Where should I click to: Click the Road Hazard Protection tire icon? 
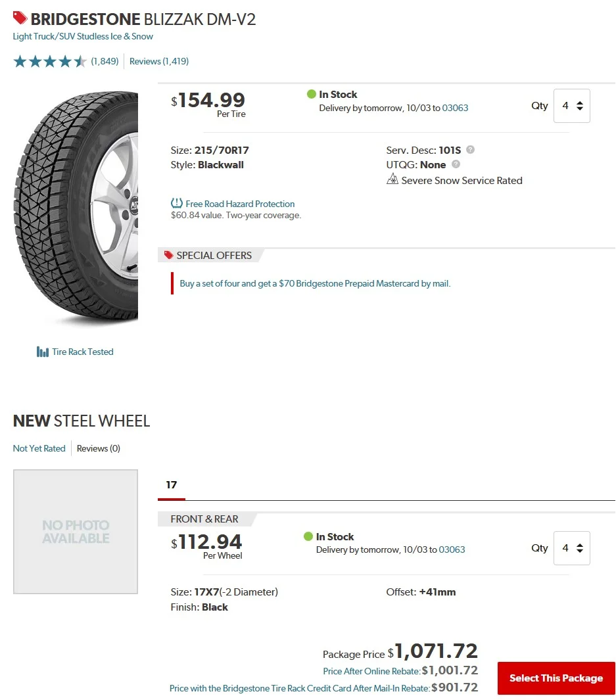176,203
